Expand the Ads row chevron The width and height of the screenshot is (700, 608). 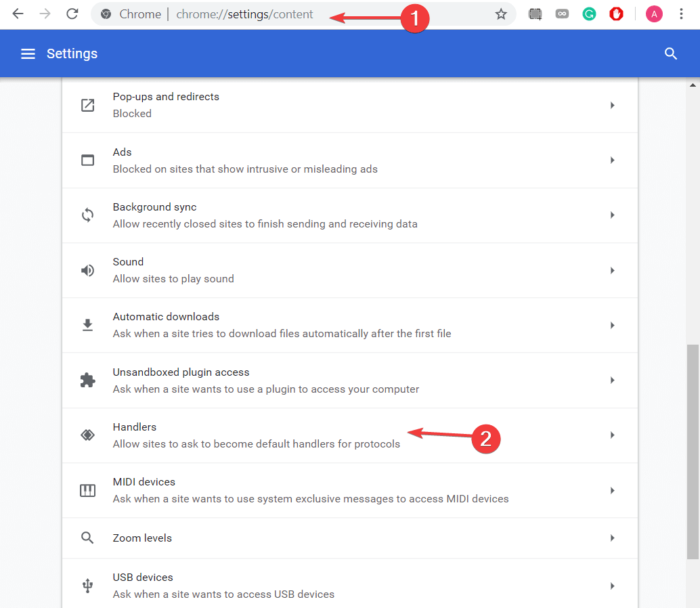click(613, 160)
